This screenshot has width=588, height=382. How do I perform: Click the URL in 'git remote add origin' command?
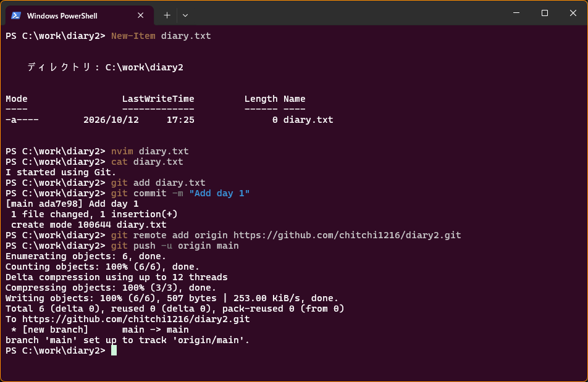pyautogui.click(x=347, y=235)
